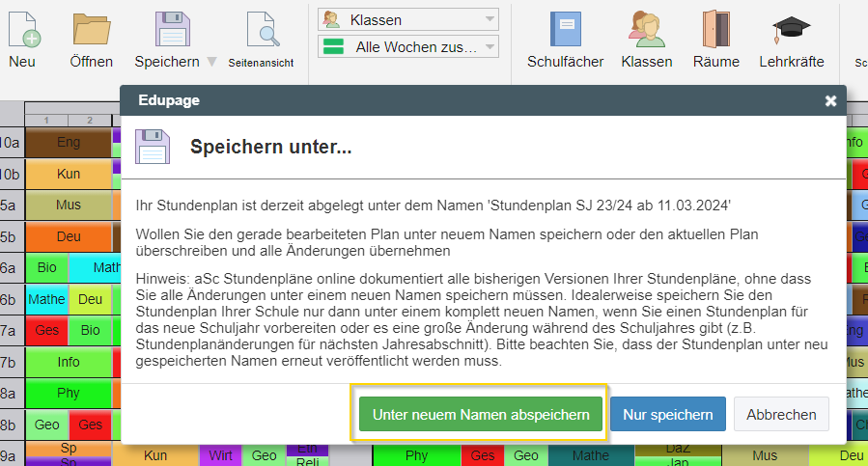Click period 1 column header
This screenshot has height=466, width=868.
point(46,120)
